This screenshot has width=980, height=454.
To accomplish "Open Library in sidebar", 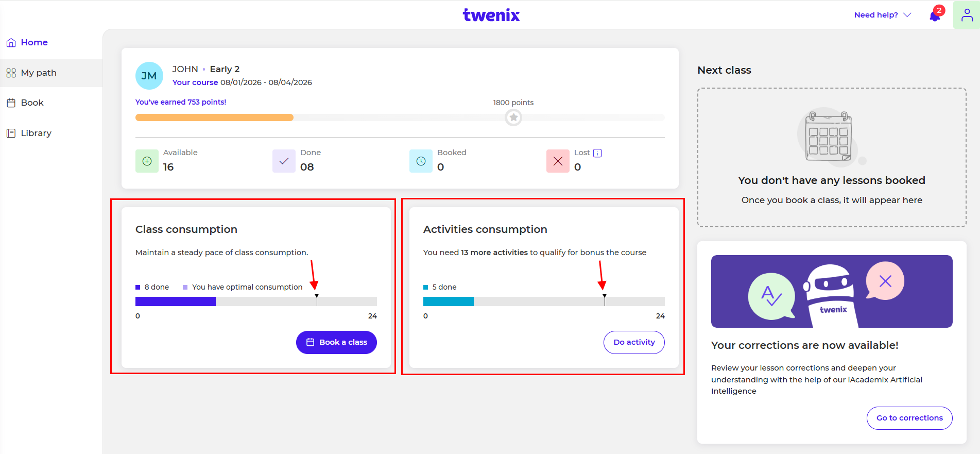I will tap(36, 133).
